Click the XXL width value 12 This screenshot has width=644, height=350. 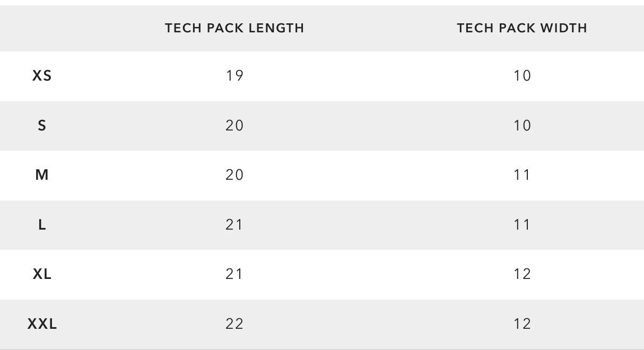tap(522, 324)
